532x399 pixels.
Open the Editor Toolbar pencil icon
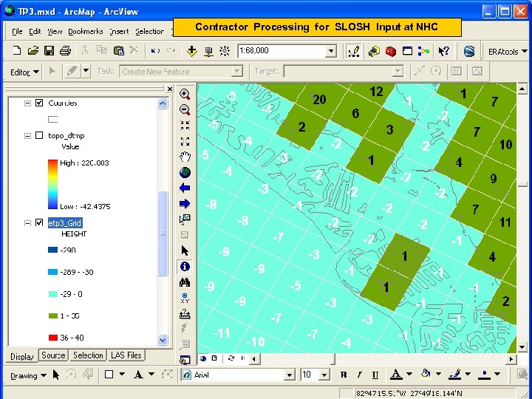[353, 51]
